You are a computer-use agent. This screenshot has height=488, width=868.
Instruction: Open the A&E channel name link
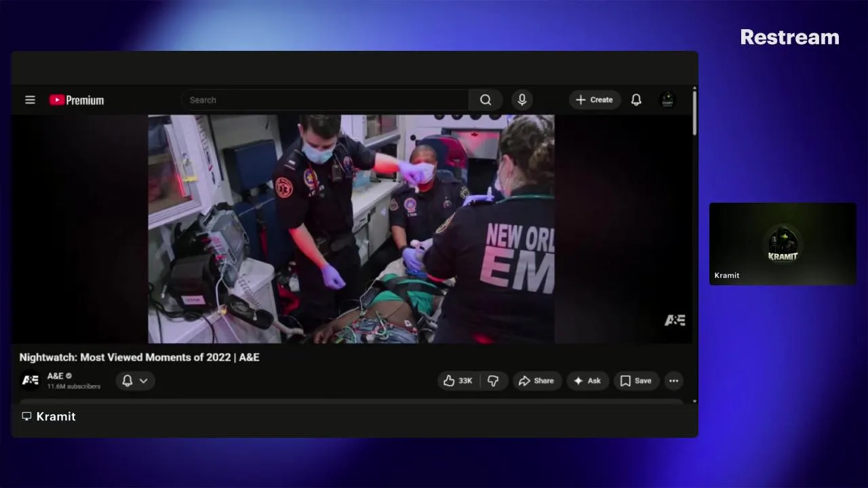pyautogui.click(x=56, y=375)
